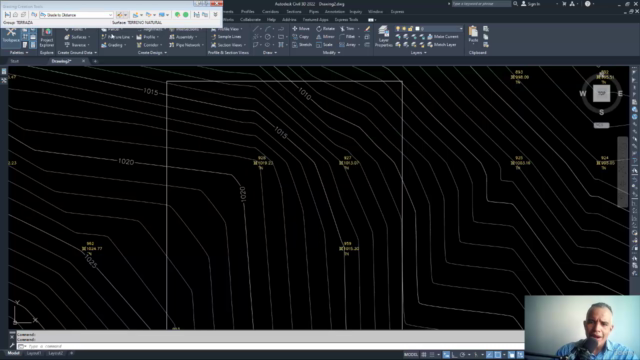Click the Mirror tool
Viewport: 640px width, 360px height.
[325, 37]
